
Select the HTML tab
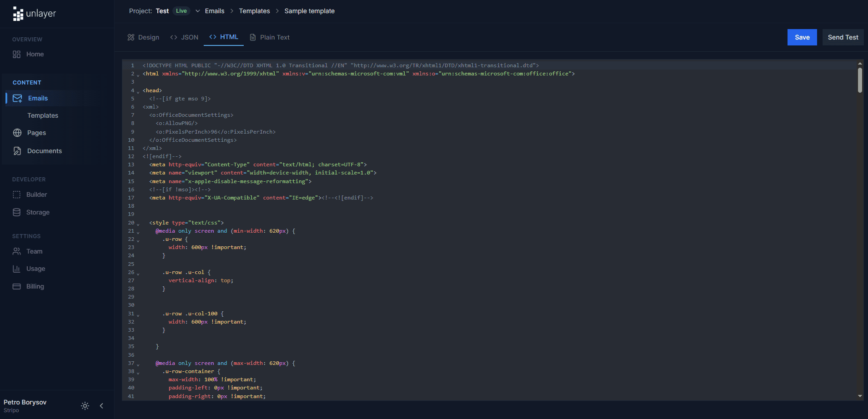(224, 37)
